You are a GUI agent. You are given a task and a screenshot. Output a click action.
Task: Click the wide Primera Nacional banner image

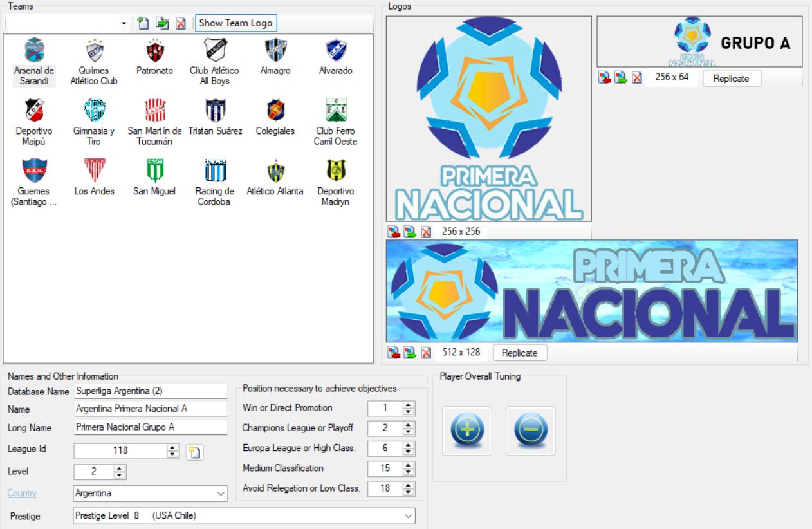[591, 291]
